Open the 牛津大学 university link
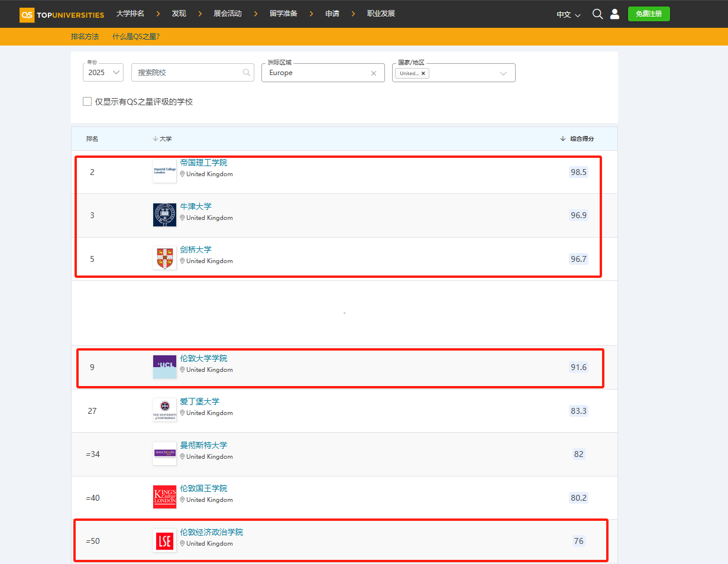This screenshot has height=564, width=728. point(196,206)
